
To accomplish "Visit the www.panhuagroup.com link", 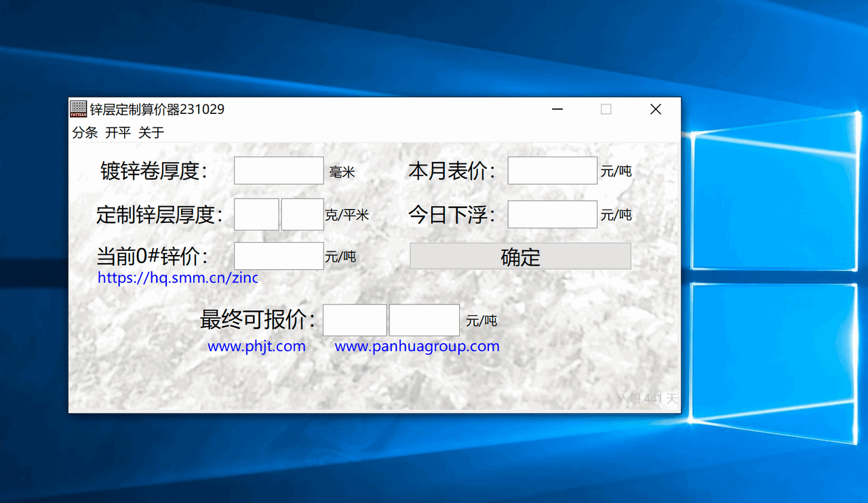I will 417,346.
